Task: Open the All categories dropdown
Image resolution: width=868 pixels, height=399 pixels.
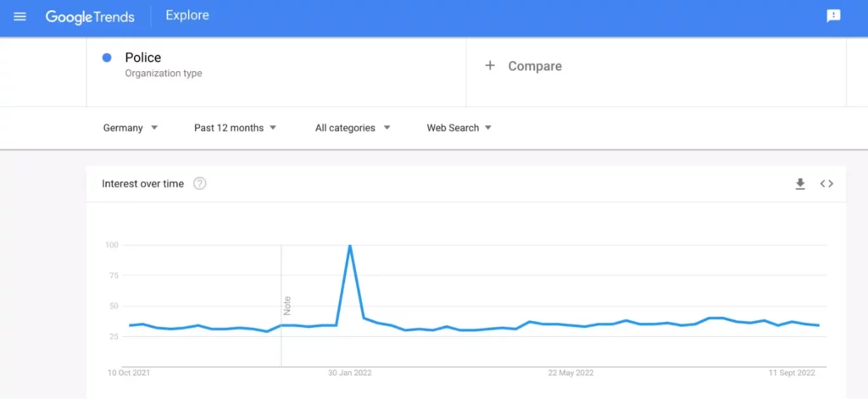Action: (x=353, y=128)
